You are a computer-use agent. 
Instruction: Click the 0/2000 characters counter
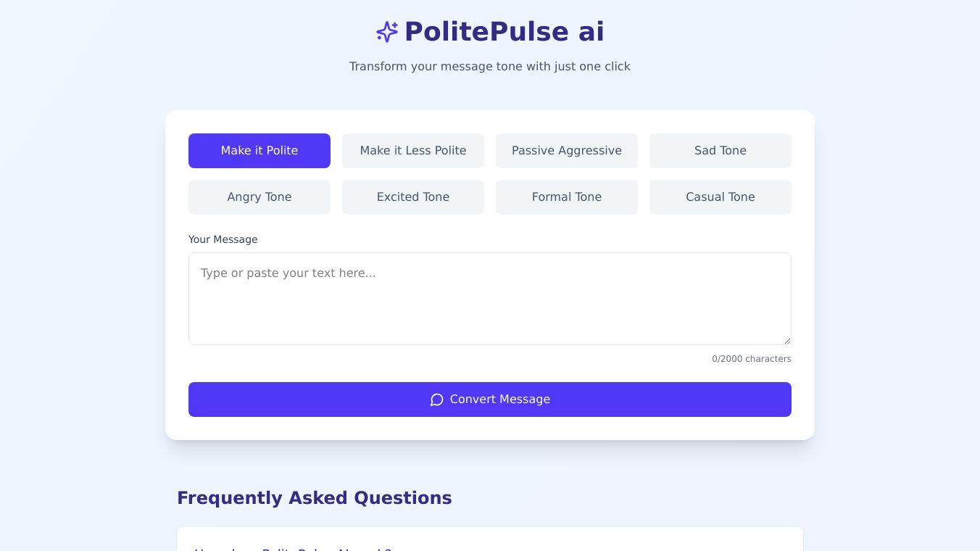tap(751, 359)
